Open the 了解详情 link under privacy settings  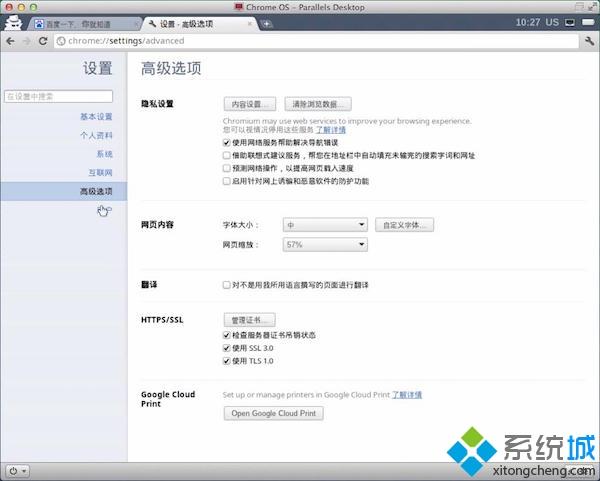(331, 130)
